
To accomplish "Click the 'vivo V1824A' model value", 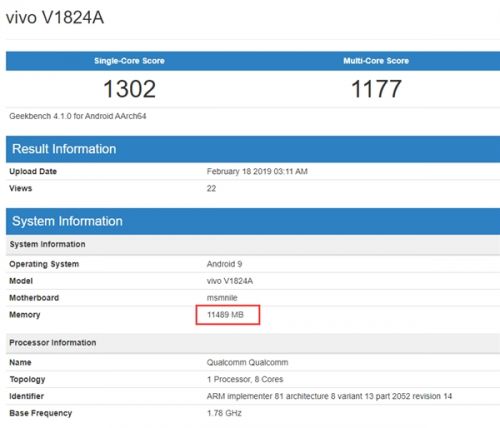I will [x=230, y=281].
